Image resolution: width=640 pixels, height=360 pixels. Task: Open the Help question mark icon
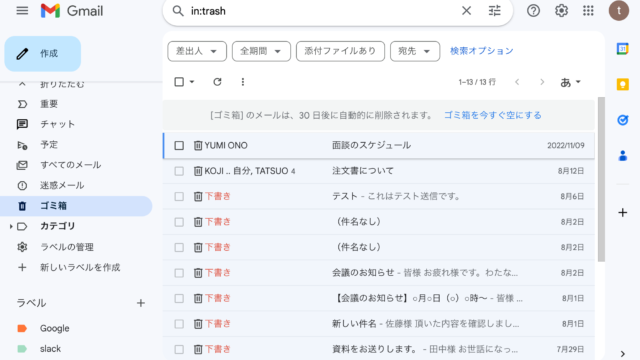[x=533, y=11]
